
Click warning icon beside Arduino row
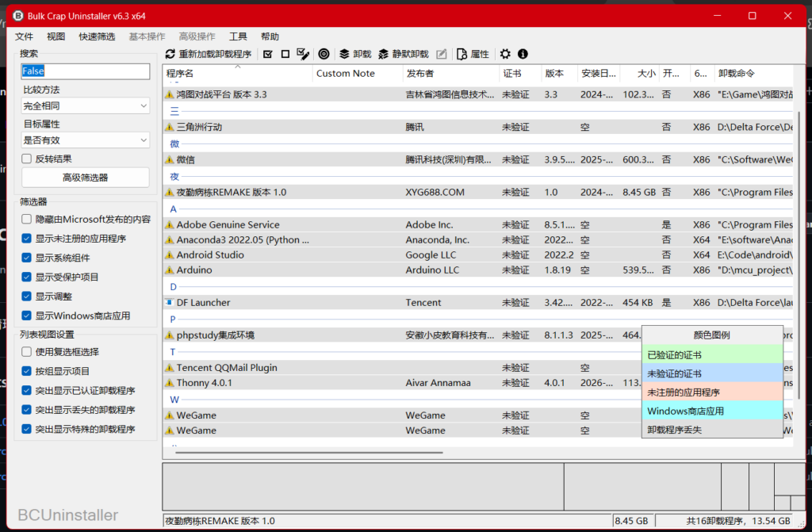tap(170, 270)
